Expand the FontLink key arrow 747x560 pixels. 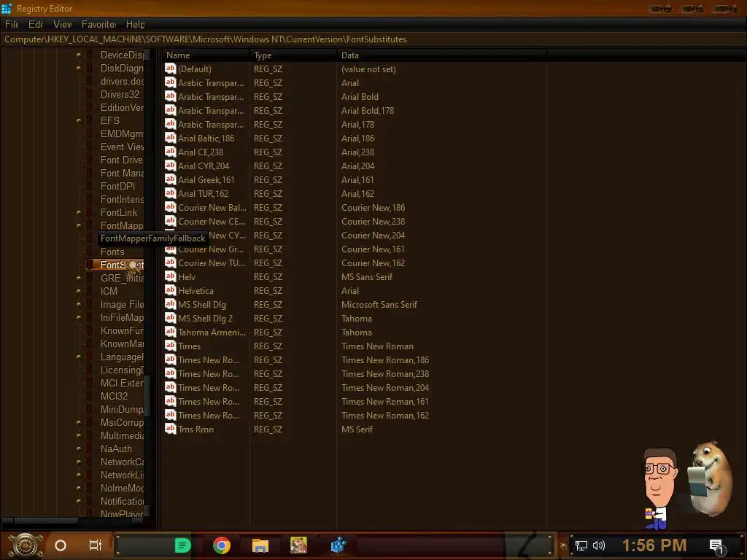(79, 212)
